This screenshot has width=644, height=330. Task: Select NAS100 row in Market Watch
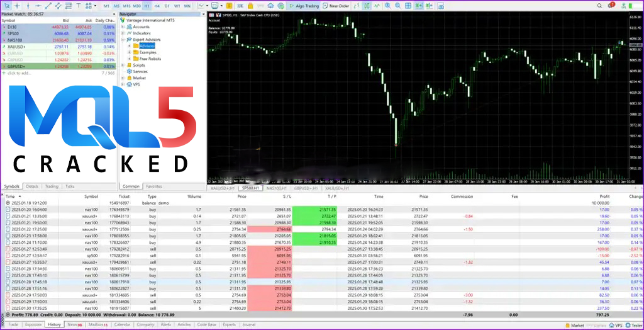[x=58, y=40]
